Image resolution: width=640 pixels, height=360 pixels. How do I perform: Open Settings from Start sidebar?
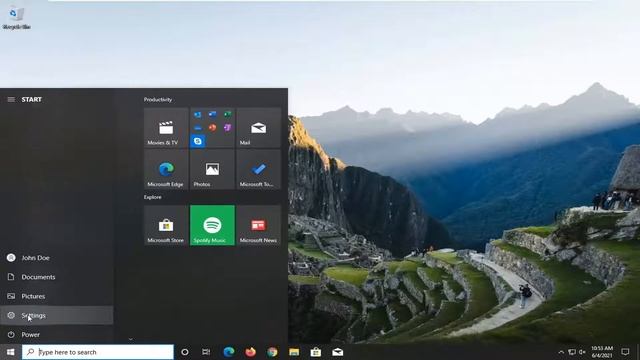[x=57, y=316]
